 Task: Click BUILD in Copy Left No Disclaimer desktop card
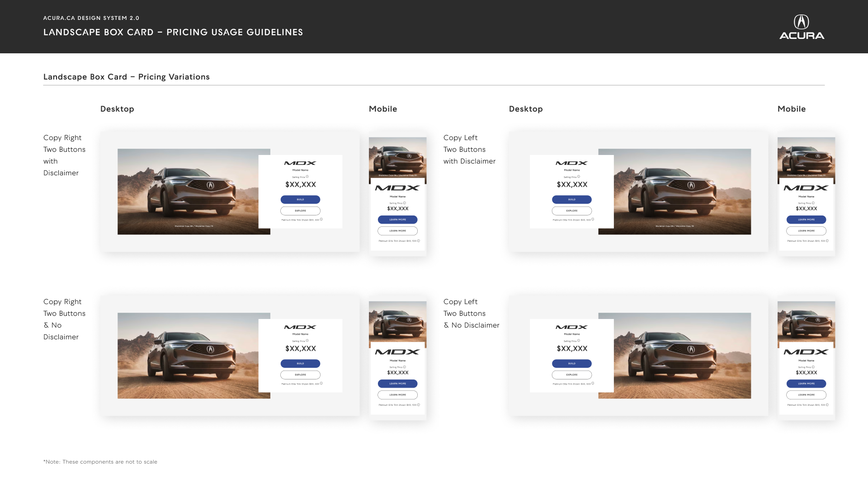572,363
